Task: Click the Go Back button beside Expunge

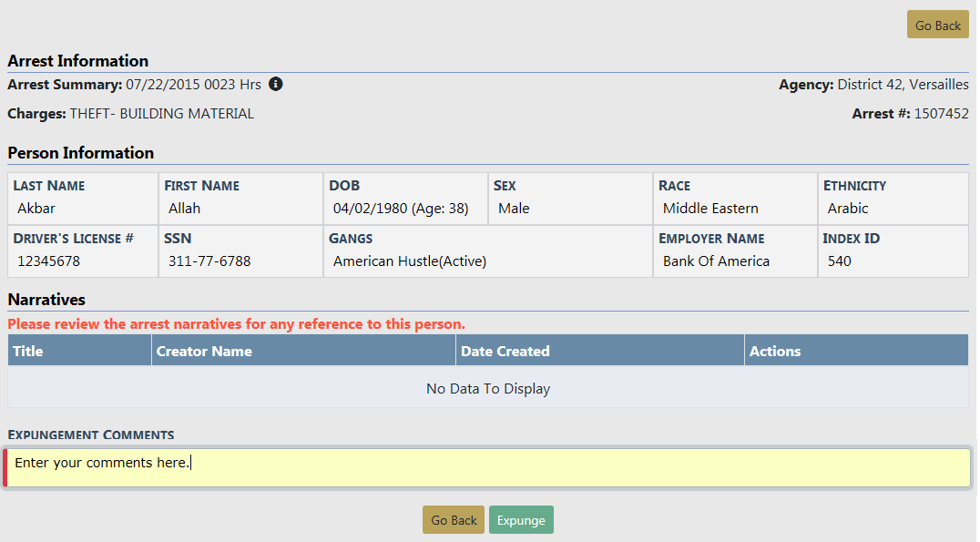Action: tap(454, 520)
